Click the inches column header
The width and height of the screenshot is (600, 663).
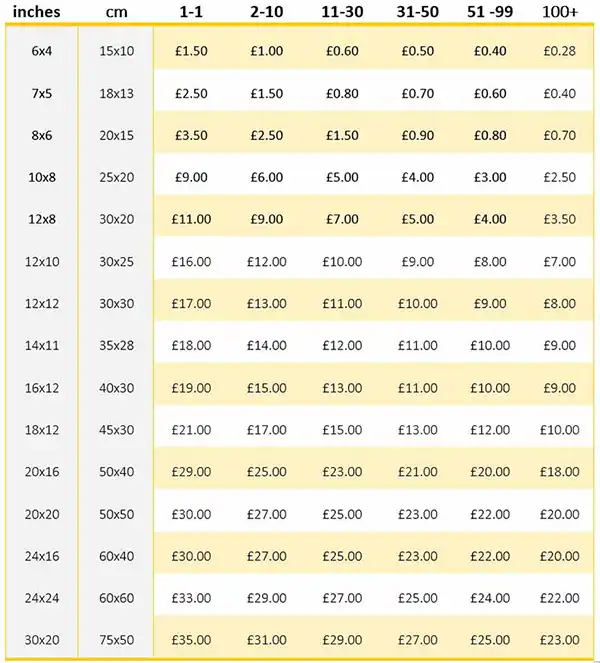pyautogui.click(x=36, y=11)
